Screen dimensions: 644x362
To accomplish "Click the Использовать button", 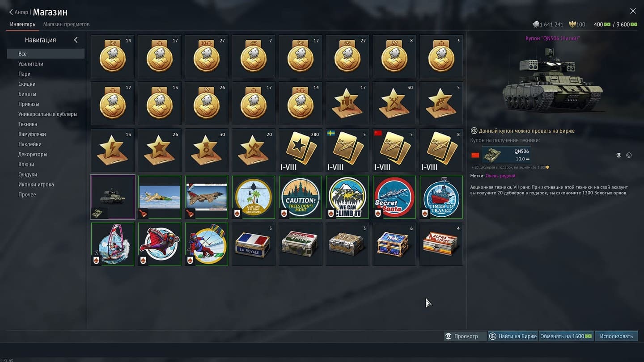I will [x=616, y=336].
